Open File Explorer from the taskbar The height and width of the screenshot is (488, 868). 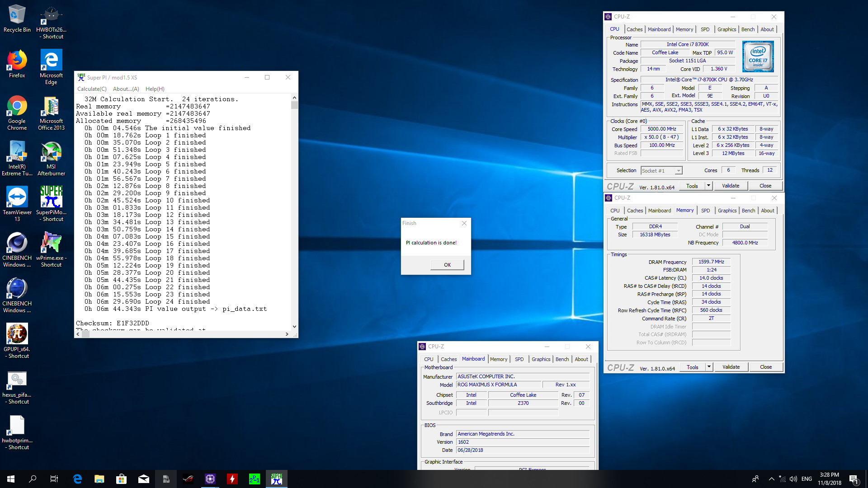tap(99, 479)
